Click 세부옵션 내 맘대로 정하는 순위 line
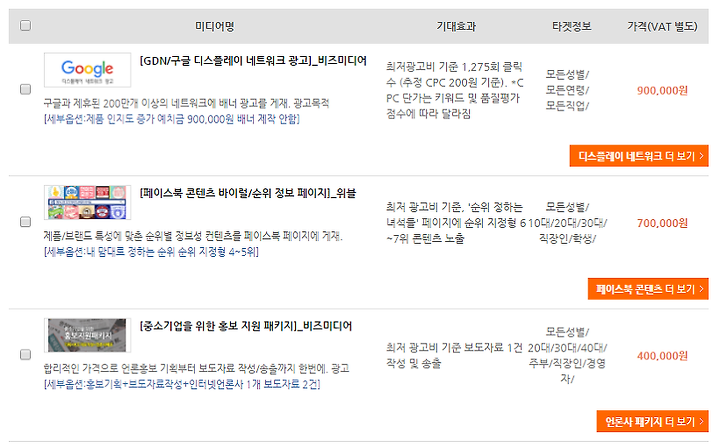The height and width of the screenshot is (448, 720). pyautogui.click(x=151, y=252)
